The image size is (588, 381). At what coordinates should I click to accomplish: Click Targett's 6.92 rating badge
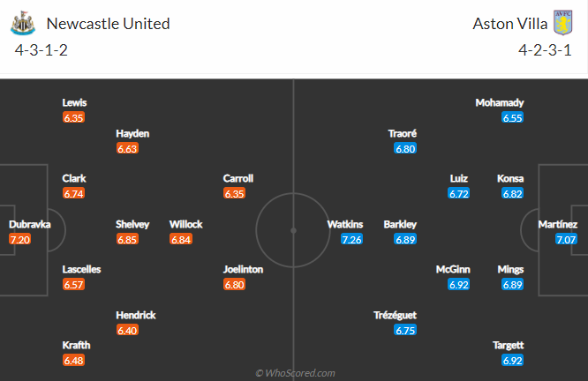[x=512, y=361]
